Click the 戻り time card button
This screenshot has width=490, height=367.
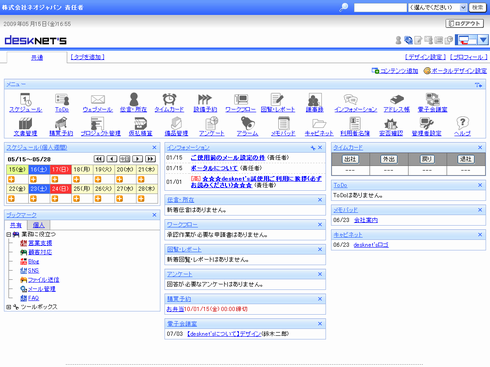427,159
